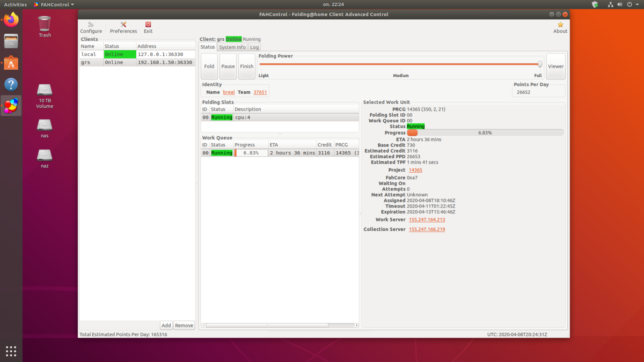Viewport: 644px width, 362px height.
Task: Select the nas drive desktop icon
Action: [45, 129]
